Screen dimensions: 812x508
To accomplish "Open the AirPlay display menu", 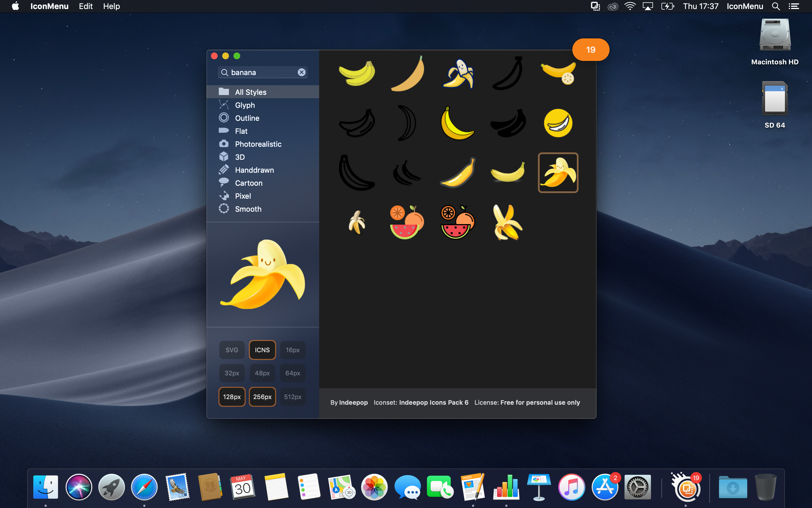I will (648, 6).
